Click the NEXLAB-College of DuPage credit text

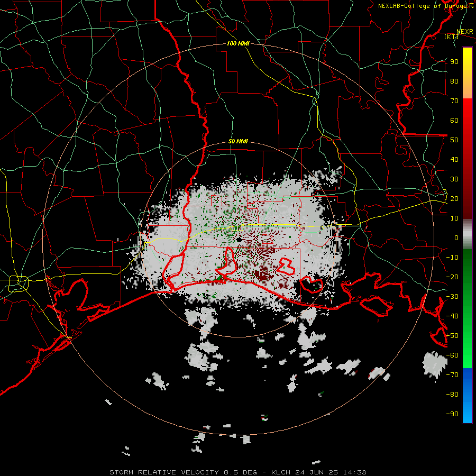click(x=425, y=6)
